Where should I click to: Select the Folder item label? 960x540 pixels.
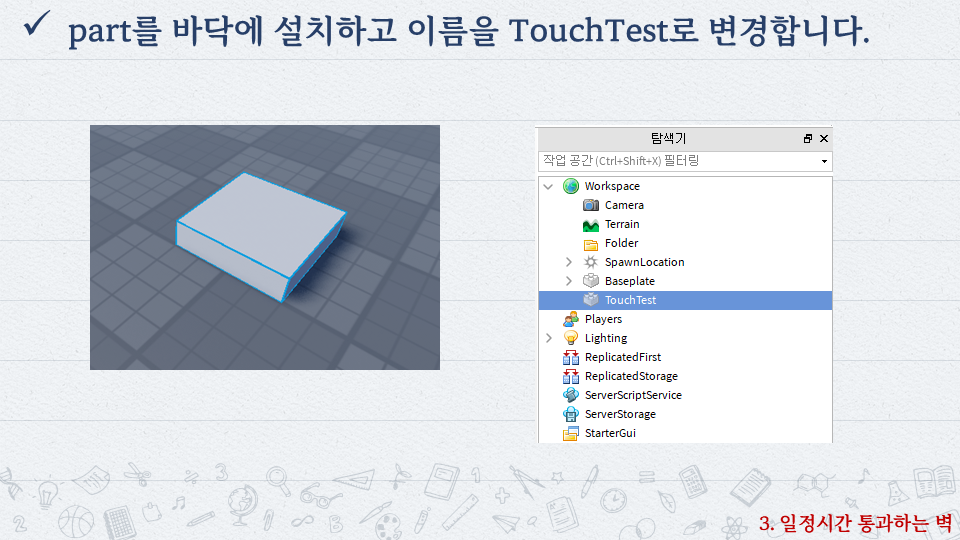(621, 243)
